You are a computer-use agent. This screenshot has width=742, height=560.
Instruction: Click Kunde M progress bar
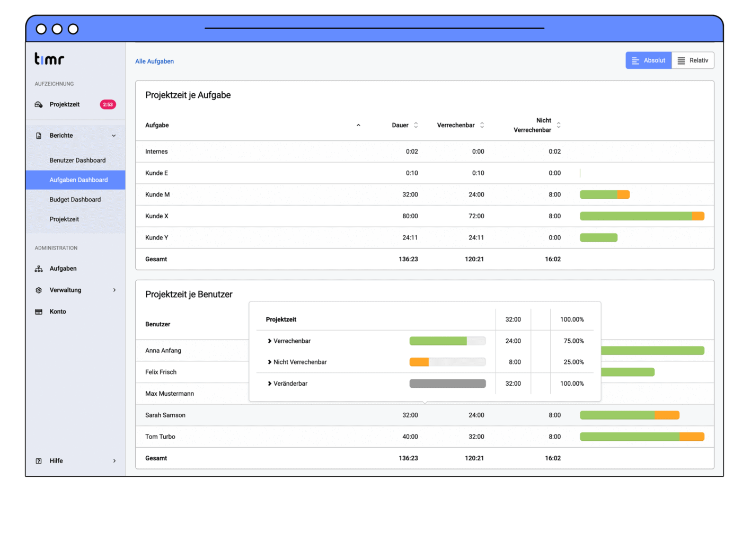coord(605,195)
